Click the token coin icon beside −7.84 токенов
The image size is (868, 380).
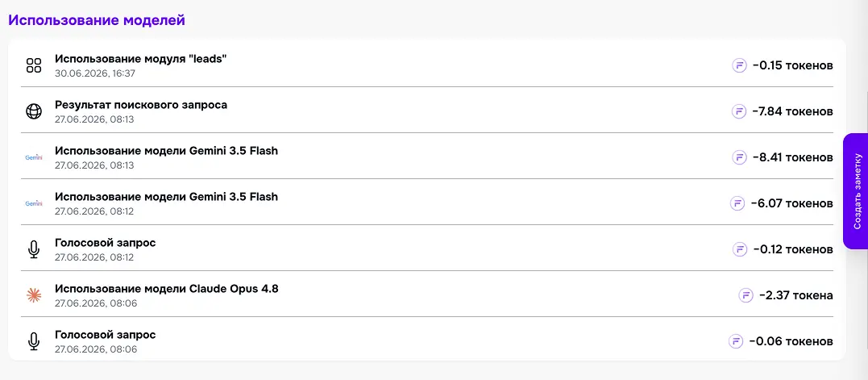click(739, 111)
